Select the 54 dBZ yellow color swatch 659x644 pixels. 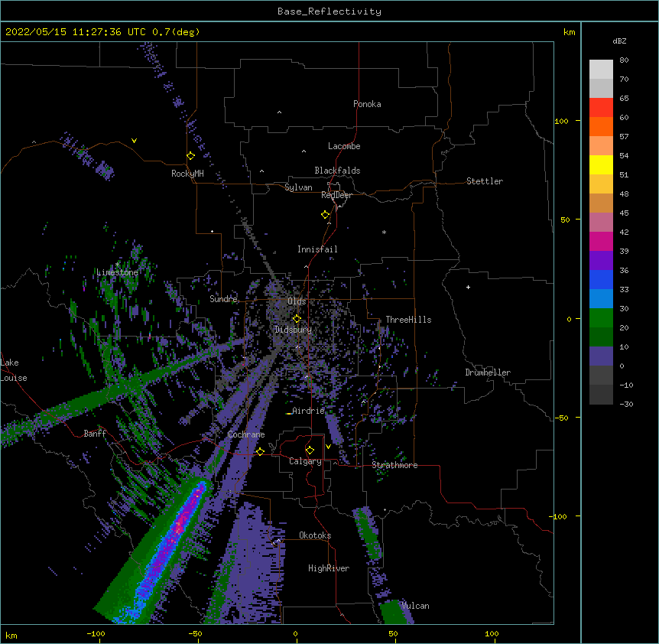tap(601, 164)
